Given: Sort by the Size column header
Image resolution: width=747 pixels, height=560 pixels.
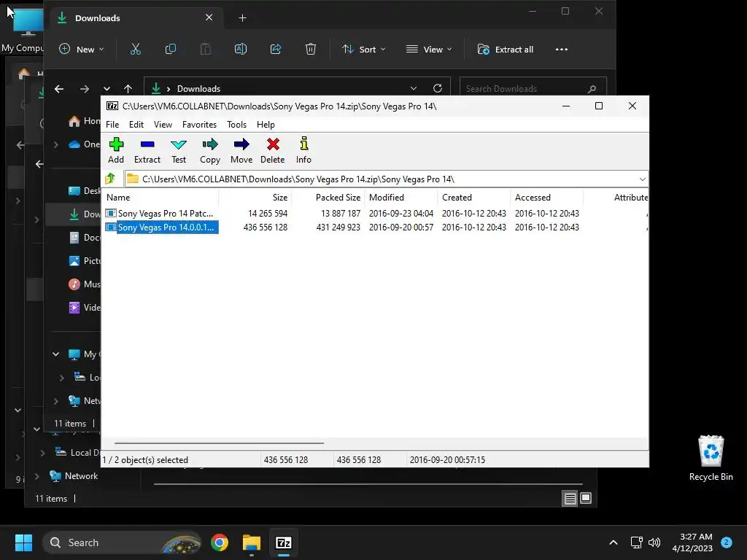Looking at the screenshot, I should point(255,197).
